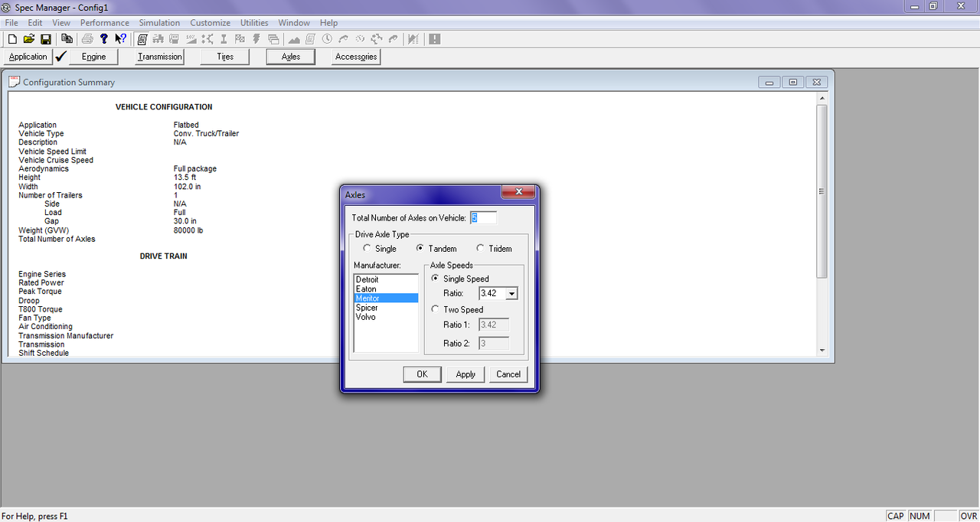Open the Simulation menu

point(159,23)
